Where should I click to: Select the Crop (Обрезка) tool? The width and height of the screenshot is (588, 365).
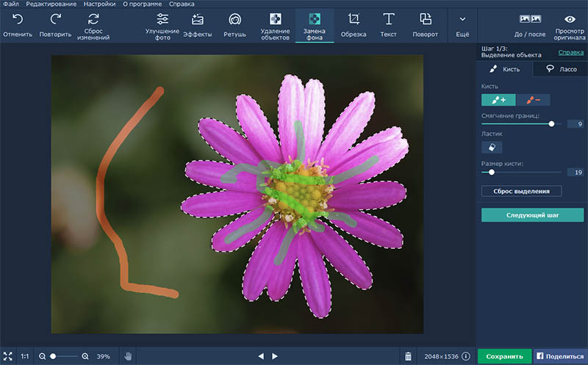pyautogui.click(x=354, y=20)
